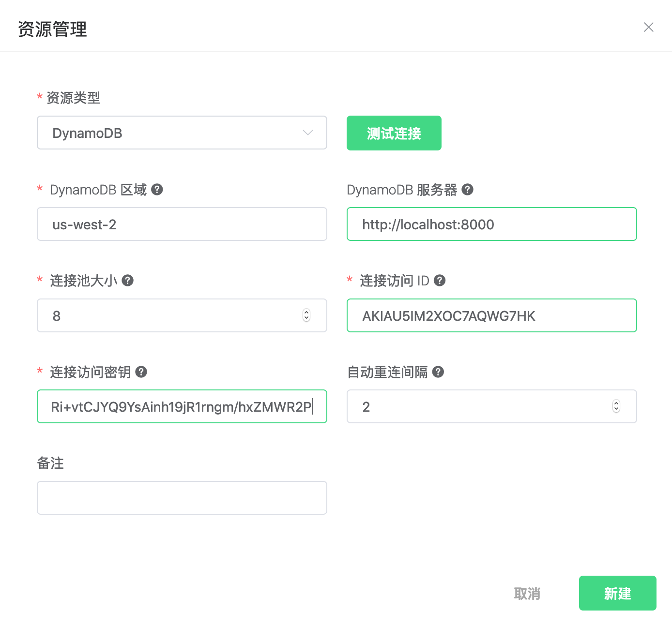The width and height of the screenshot is (672, 626).
Task: Close the 资源管理 dialog with X
Action: (x=648, y=27)
